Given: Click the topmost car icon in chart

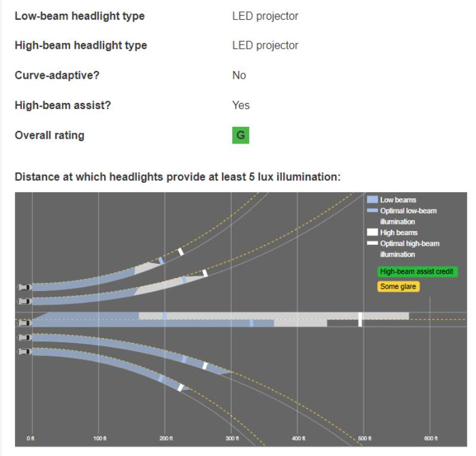Looking at the screenshot, I should pos(24,287).
